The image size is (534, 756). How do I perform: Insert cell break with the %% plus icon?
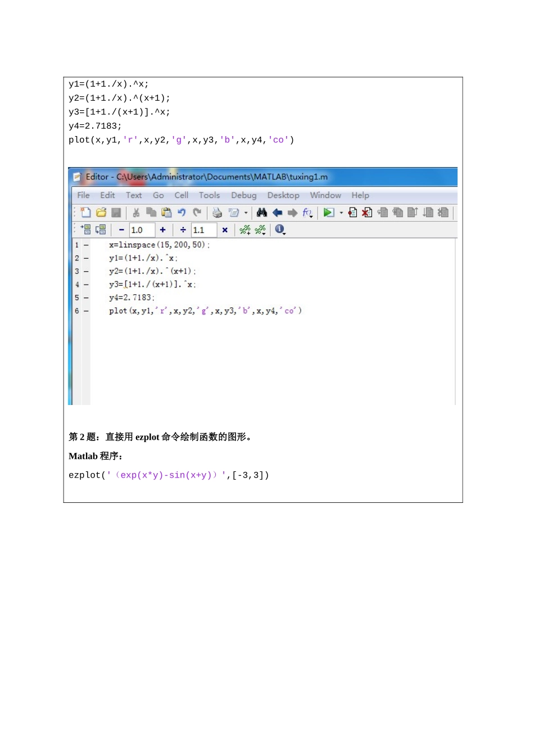click(245, 229)
